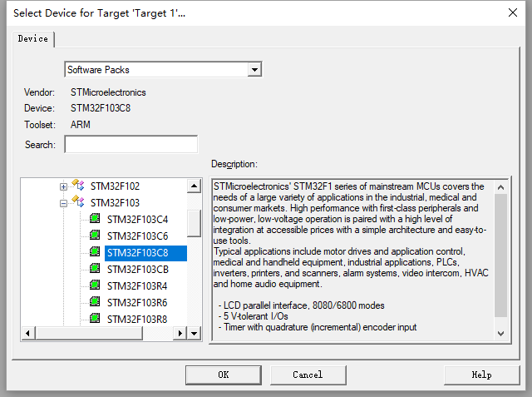Click device tree scroll left arrow
Viewport: 532px width, 397px height.
tap(28, 333)
